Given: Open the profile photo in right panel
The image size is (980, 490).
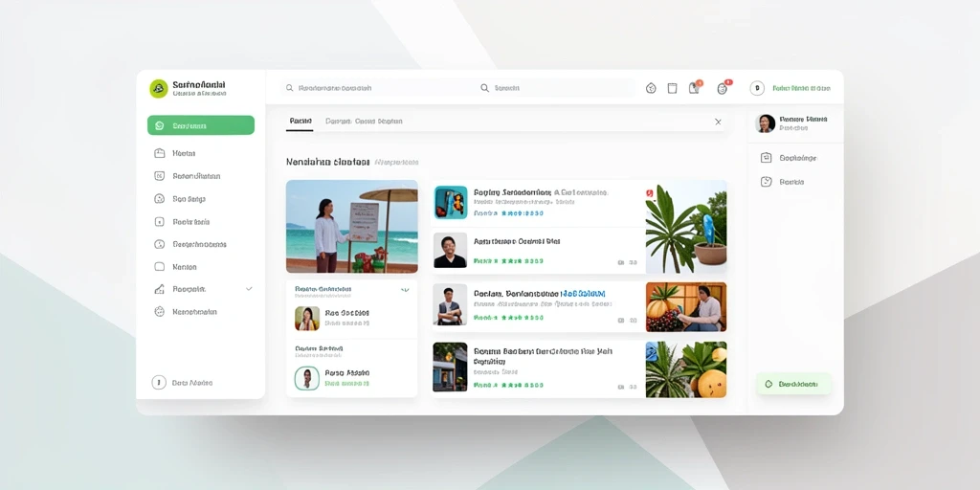Looking at the screenshot, I should point(766,123).
